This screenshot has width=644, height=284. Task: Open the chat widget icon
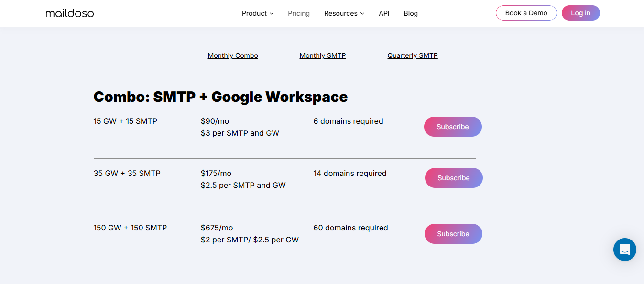[x=624, y=250]
